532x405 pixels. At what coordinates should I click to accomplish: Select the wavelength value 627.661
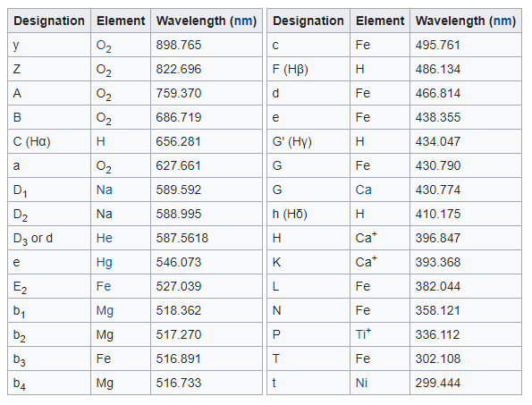coord(179,165)
